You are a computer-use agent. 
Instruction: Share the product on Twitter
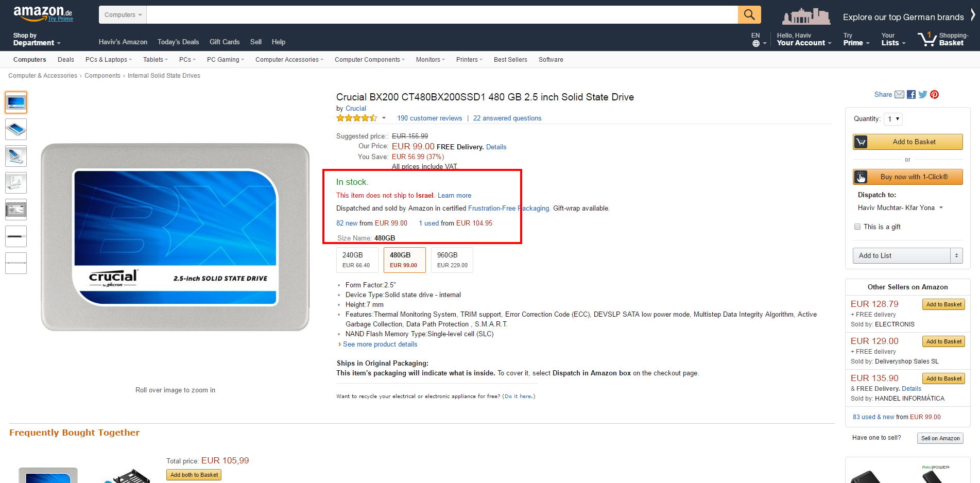tap(922, 95)
